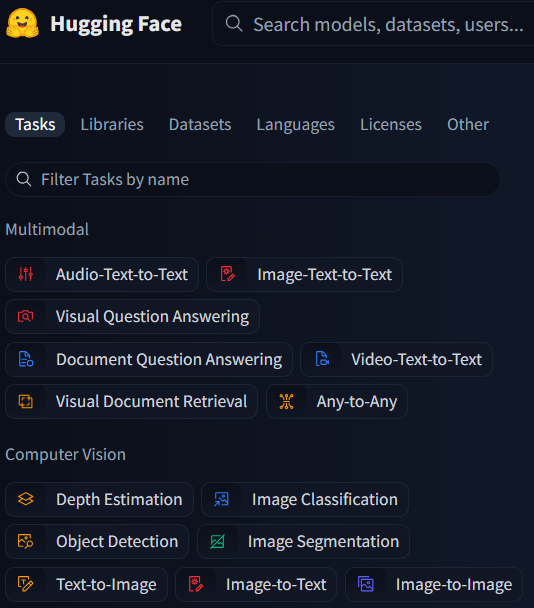Filter by Depth Estimation

(99, 499)
